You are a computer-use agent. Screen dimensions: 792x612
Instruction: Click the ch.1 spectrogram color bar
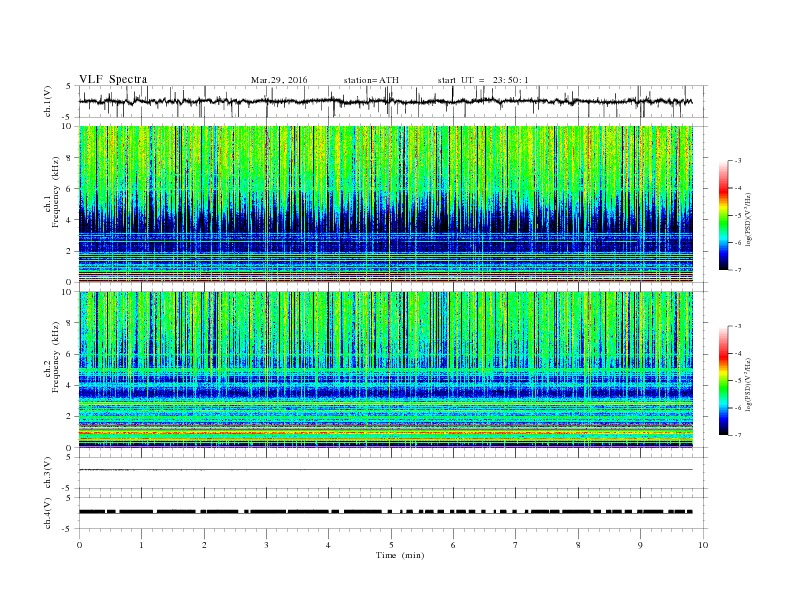[x=723, y=215]
